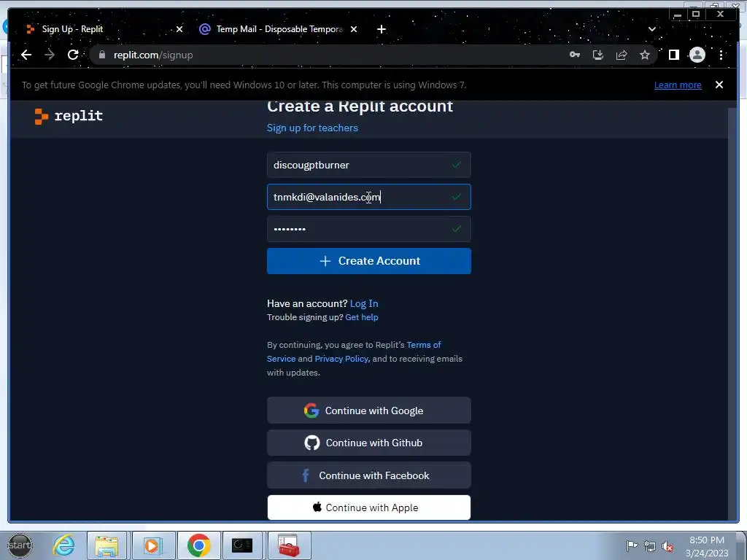Viewport: 747px width, 560px height.
Task: Open the Chrome three-dot menu
Action: pos(721,55)
